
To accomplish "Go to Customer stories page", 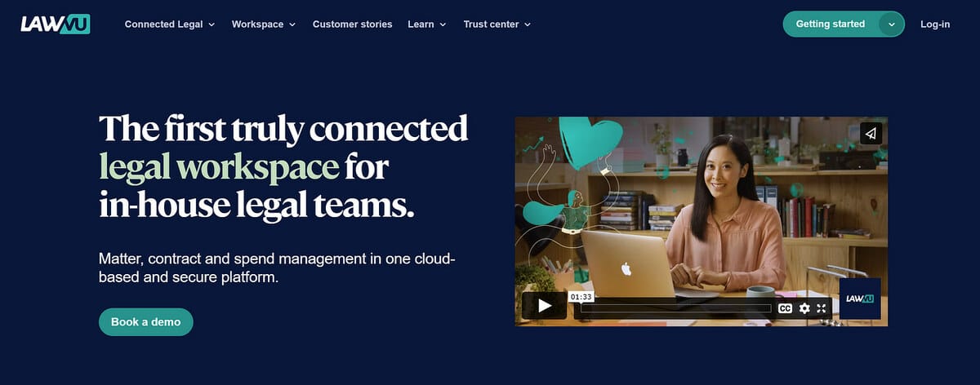I will click(352, 24).
